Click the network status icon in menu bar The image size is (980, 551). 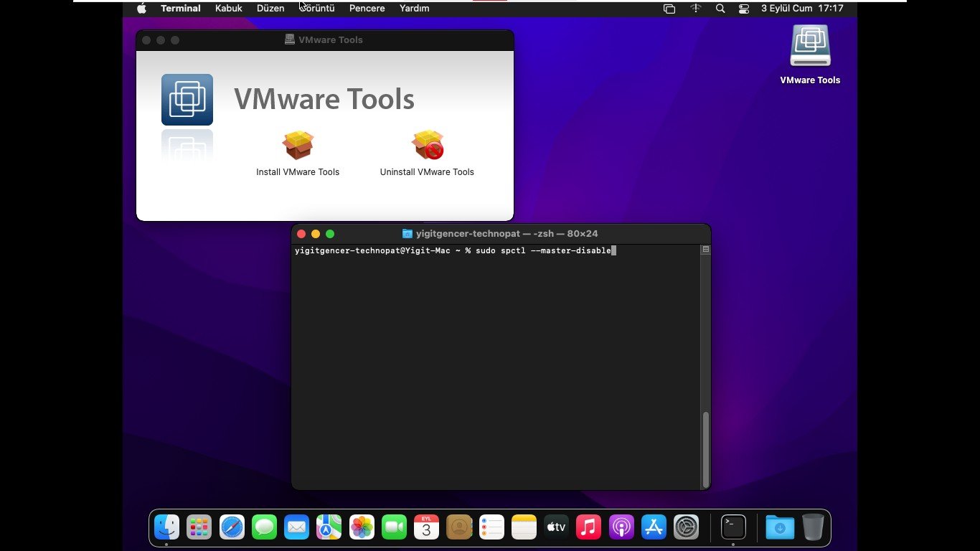click(x=696, y=9)
